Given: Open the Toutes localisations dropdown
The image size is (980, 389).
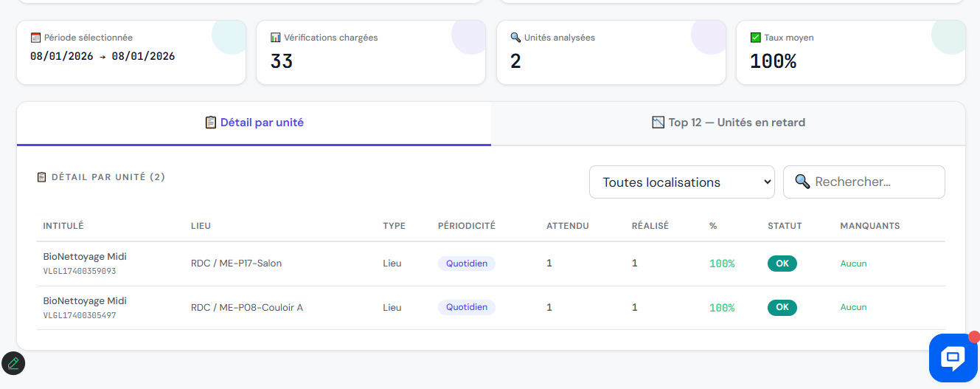Looking at the screenshot, I should [681, 182].
